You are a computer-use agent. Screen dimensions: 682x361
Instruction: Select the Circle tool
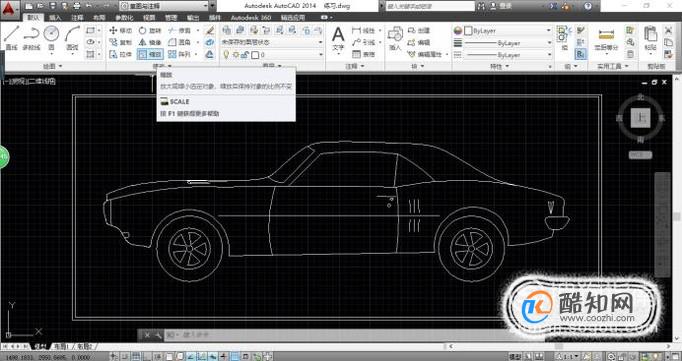coord(51,37)
